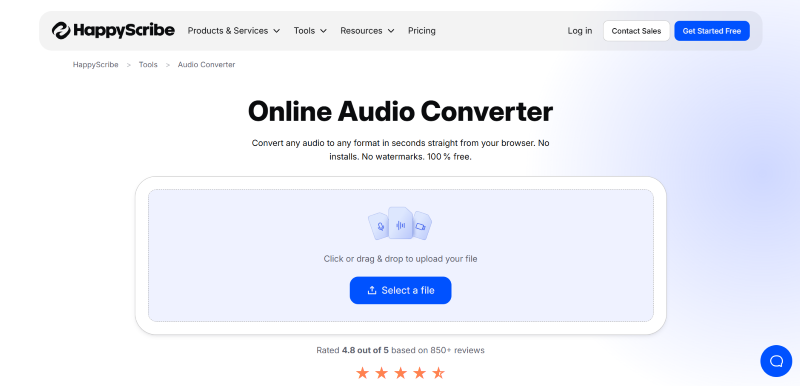Screen dimensions: 800x386
Task: Click the Log in link
Action: tap(580, 31)
